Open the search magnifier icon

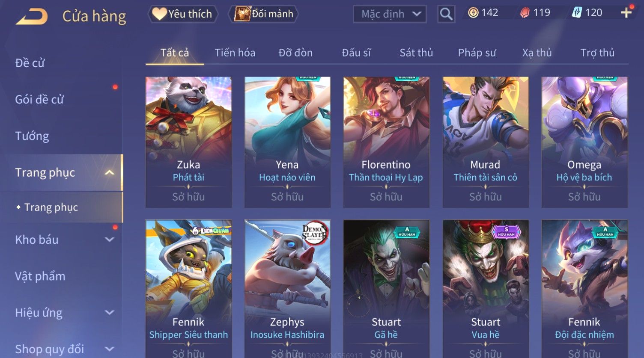446,14
